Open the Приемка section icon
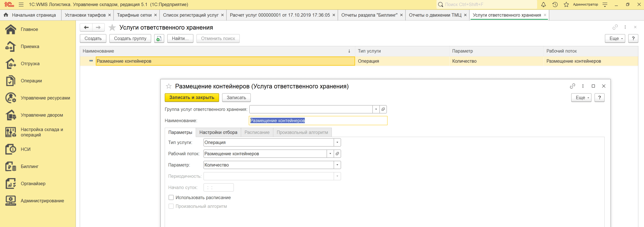Screen dimensions: 644x227 pos(11,47)
